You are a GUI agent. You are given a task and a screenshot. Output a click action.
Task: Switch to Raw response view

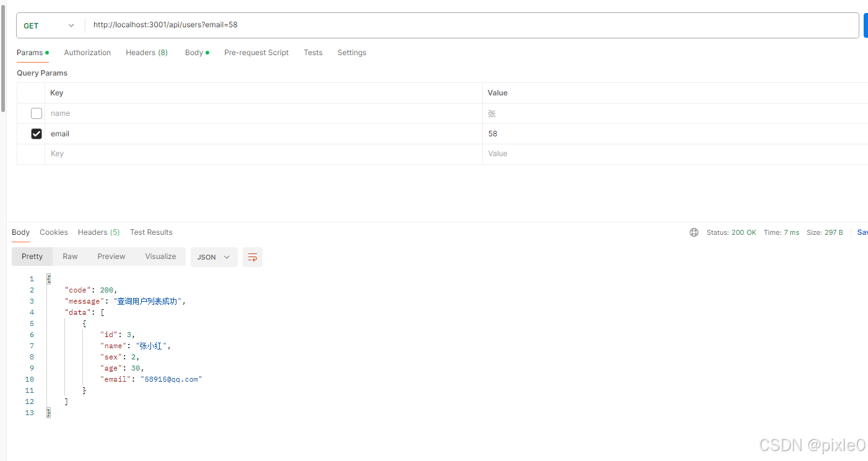coord(70,257)
